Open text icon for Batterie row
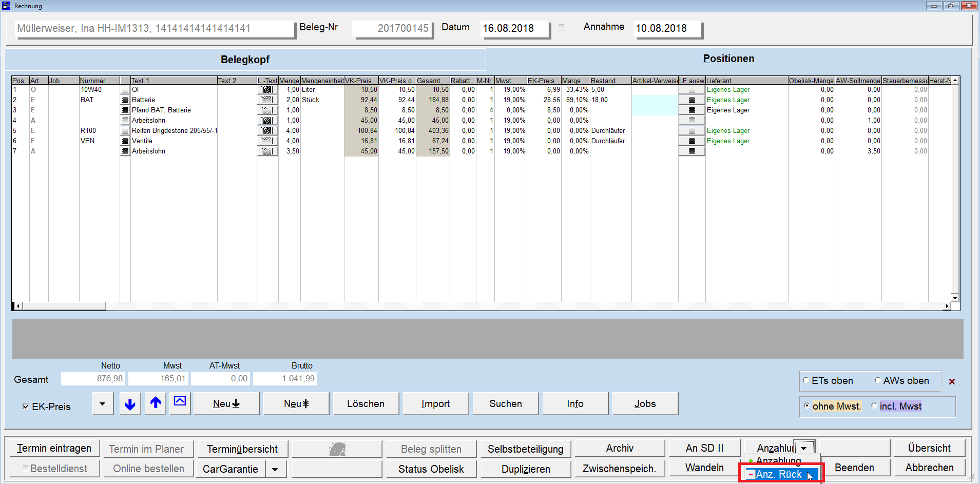The image size is (980, 484). 125,100
